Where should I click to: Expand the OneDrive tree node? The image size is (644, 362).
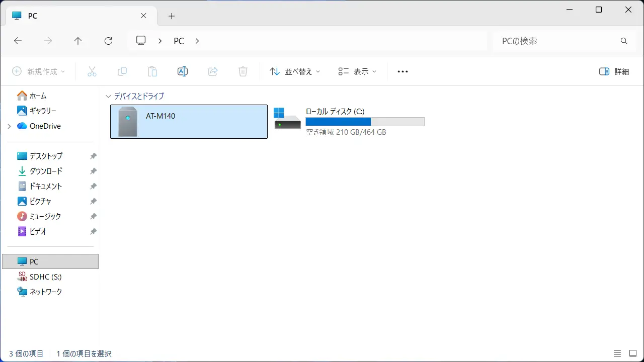[9, 126]
